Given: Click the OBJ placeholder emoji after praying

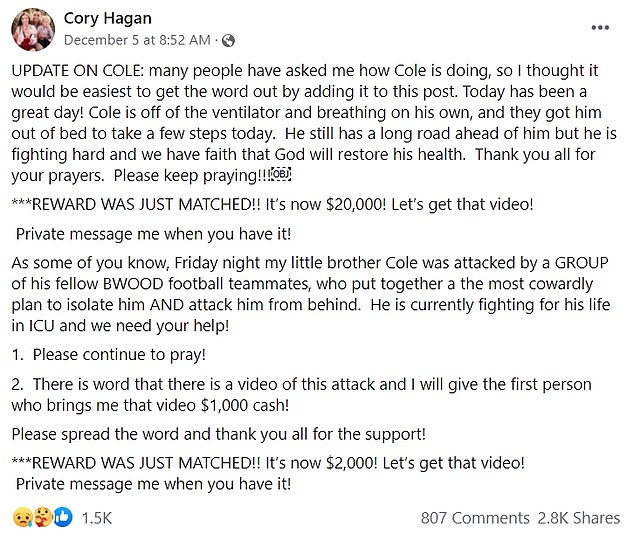Looking at the screenshot, I should tap(309, 175).
